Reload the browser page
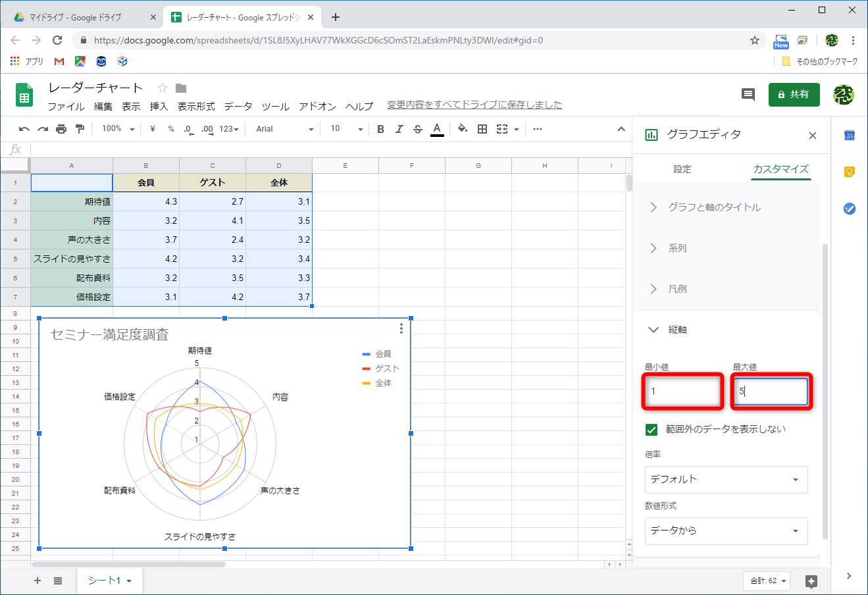868x595 pixels. click(x=57, y=40)
